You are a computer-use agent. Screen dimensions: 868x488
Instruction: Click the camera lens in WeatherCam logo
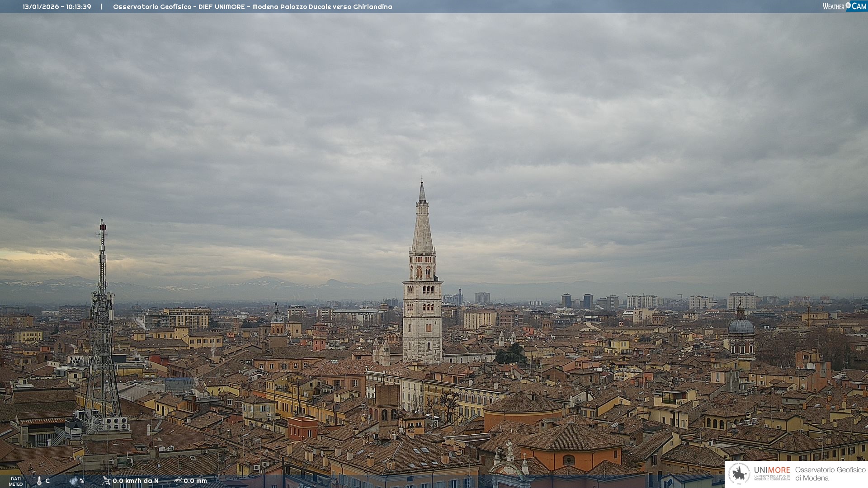[x=848, y=6]
